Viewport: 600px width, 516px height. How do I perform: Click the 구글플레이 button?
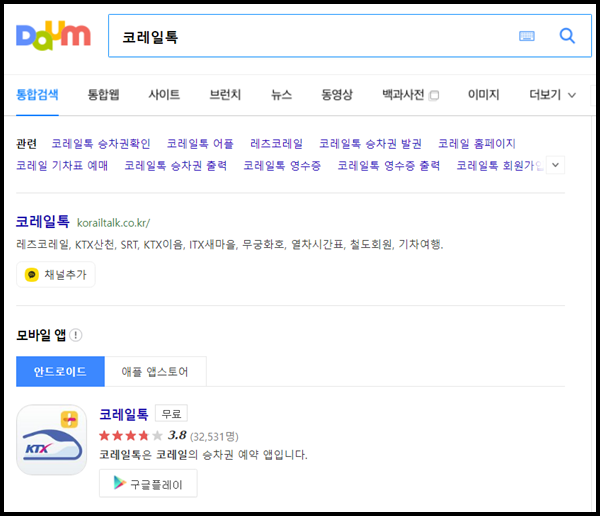[x=148, y=483]
